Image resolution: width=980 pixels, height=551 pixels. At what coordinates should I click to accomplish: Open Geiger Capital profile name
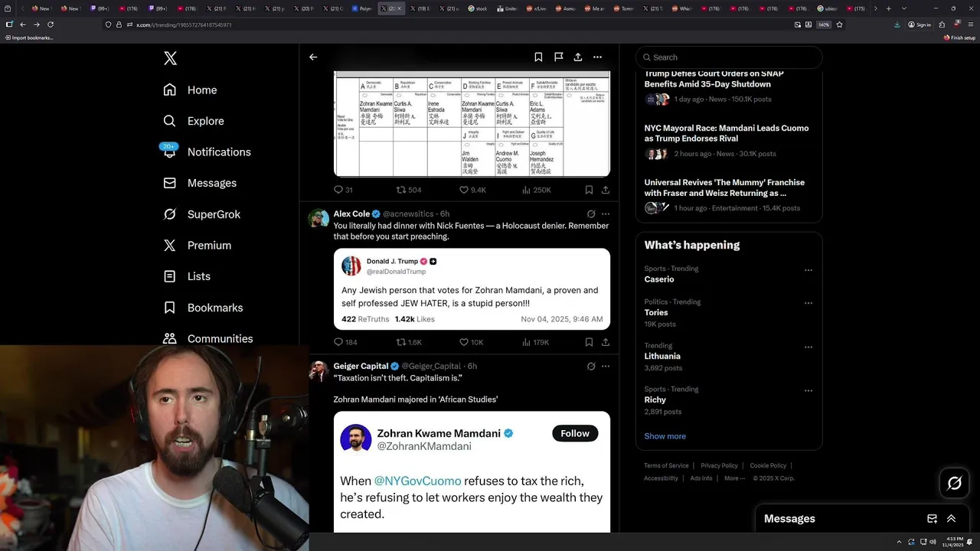(361, 367)
